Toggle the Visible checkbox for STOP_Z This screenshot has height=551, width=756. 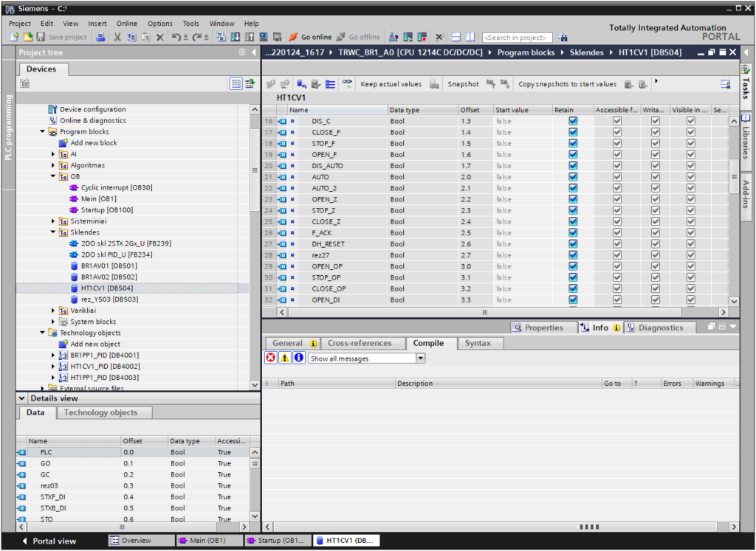[690, 210]
